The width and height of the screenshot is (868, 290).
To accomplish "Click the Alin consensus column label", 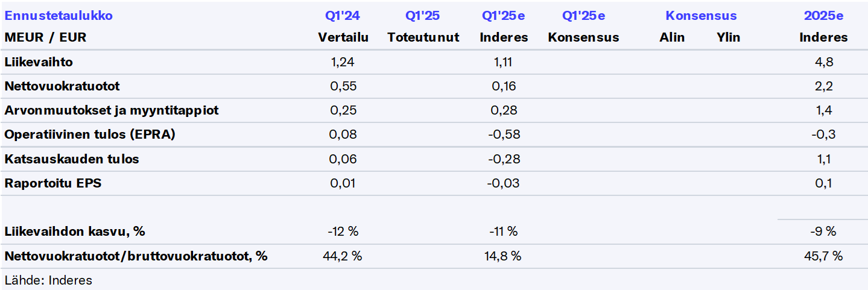I will click(x=672, y=37).
